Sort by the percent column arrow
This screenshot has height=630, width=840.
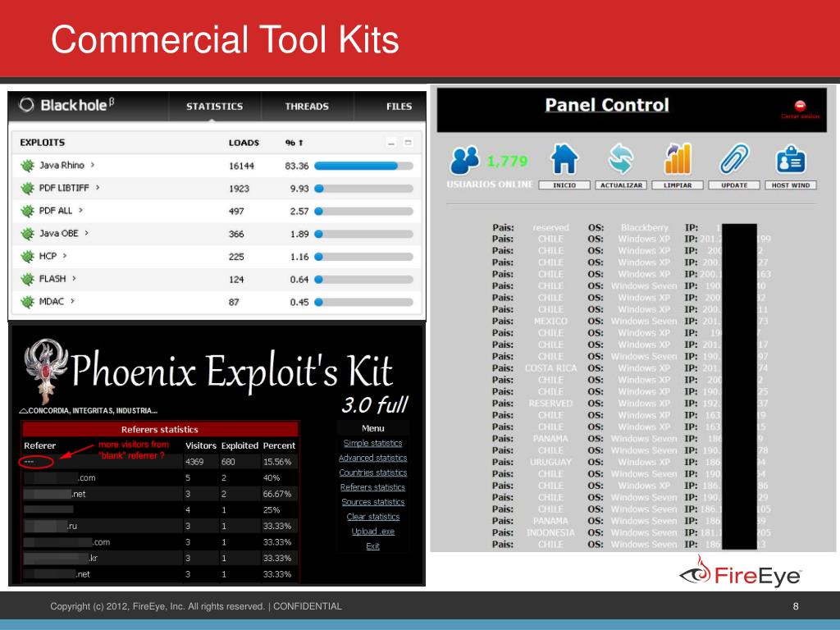[x=301, y=143]
